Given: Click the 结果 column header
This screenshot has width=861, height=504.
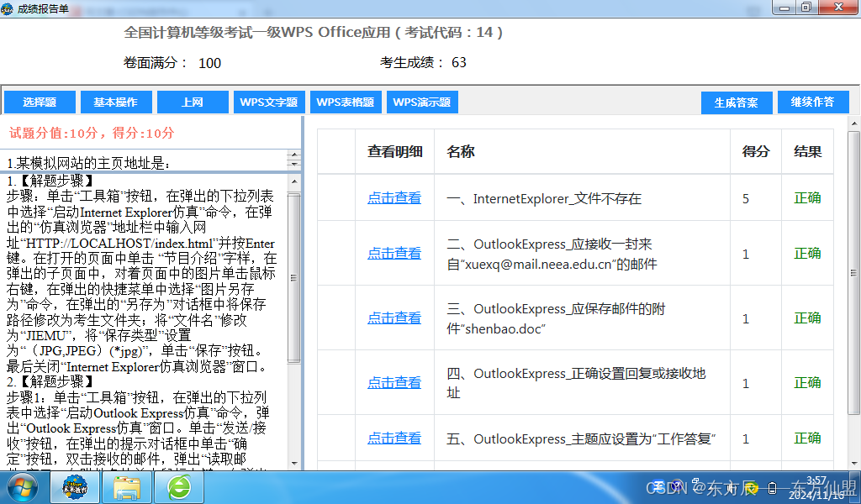Looking at the screenshot, I should 808,152.
